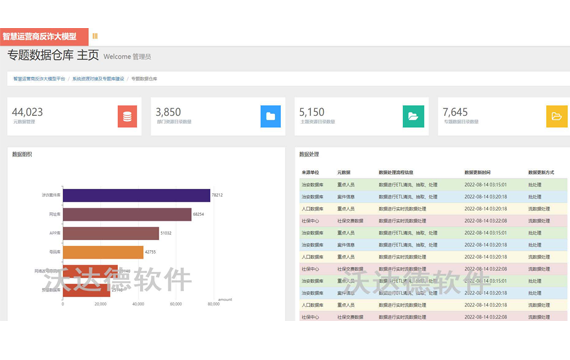570x360 pixels.
Task: Click the red 智慧运营商反诈大模型 logo banner
Action: [44, 37]
